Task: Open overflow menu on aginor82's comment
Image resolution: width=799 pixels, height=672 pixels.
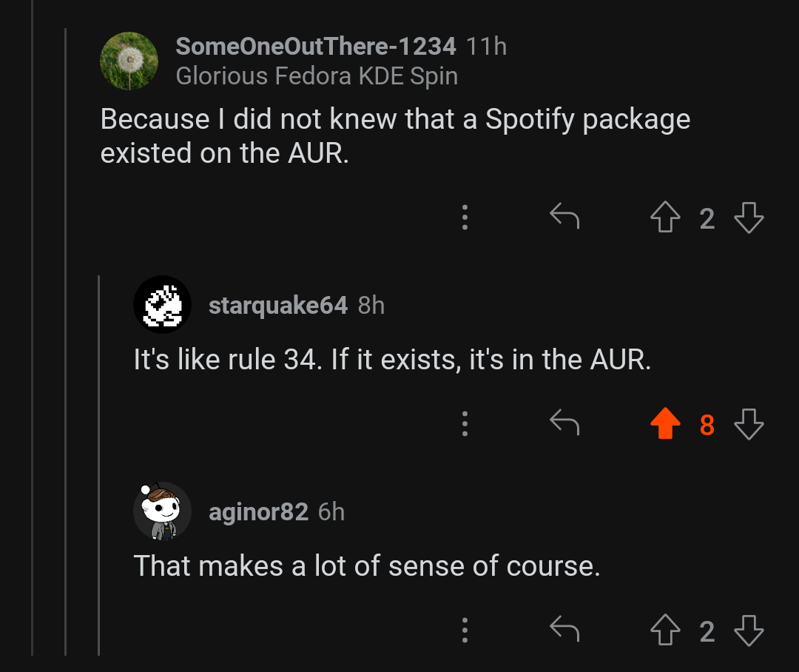Action: pos(465,630)
